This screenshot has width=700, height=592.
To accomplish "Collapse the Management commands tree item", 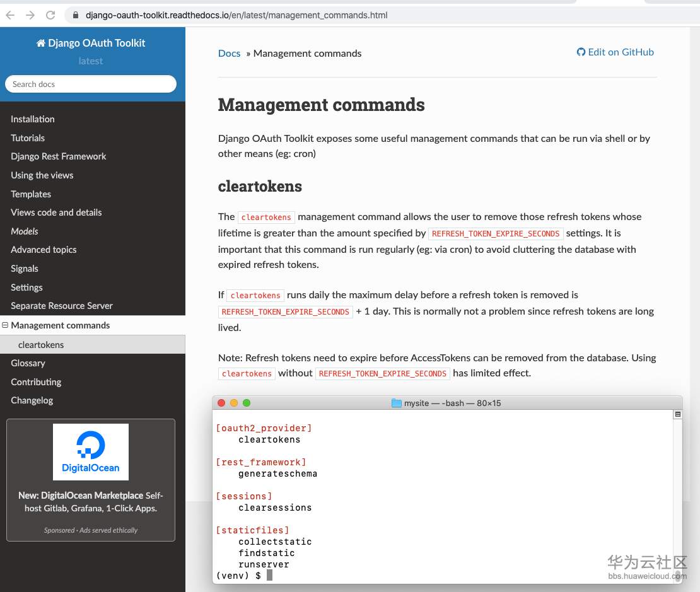I will point(5,325).
